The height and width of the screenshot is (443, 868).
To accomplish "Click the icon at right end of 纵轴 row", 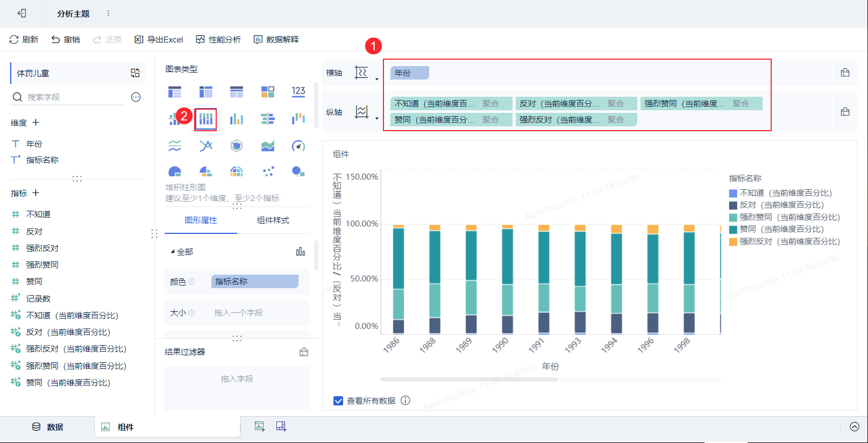I will 845,112.
